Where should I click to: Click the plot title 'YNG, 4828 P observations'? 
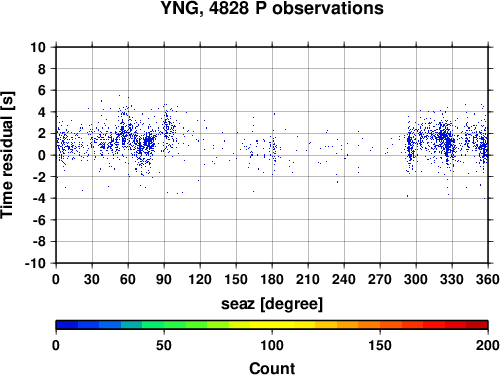272,8
